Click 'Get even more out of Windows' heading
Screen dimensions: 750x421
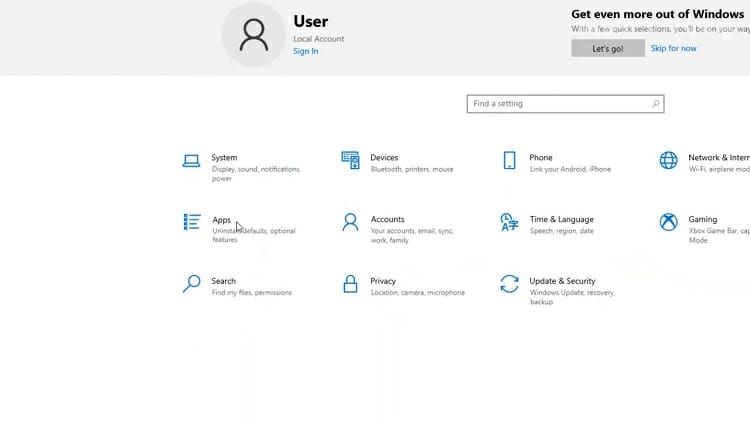[x=658, y=14]
